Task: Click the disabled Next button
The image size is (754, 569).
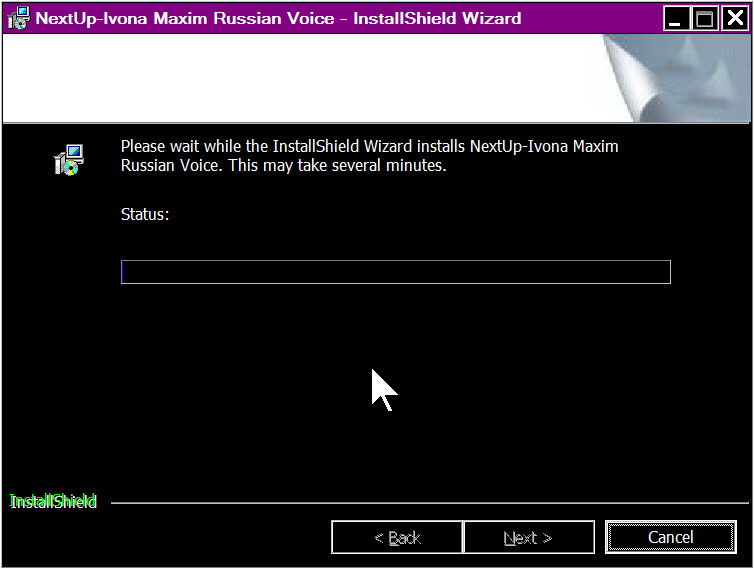Action: coord(528,537)
